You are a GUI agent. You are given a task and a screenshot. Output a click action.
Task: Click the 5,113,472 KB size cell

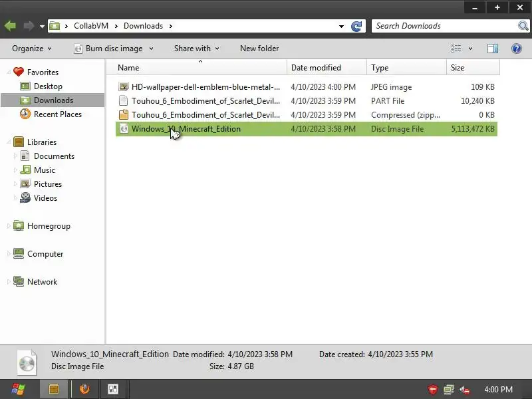[473, 129]
